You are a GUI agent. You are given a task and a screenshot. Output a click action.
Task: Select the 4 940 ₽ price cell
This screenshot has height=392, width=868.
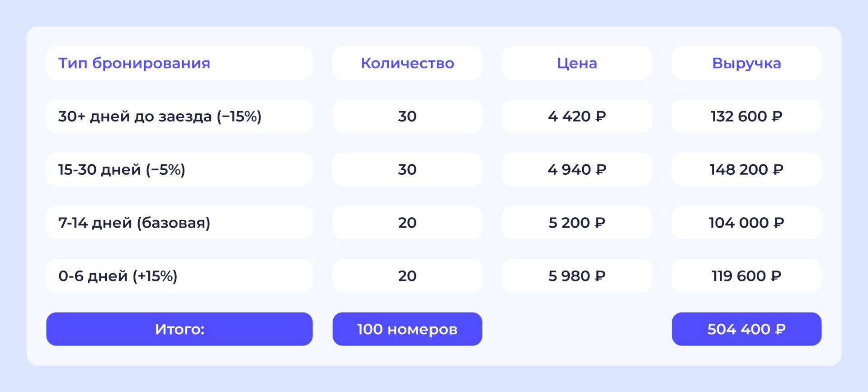click(x=576, y=170)
